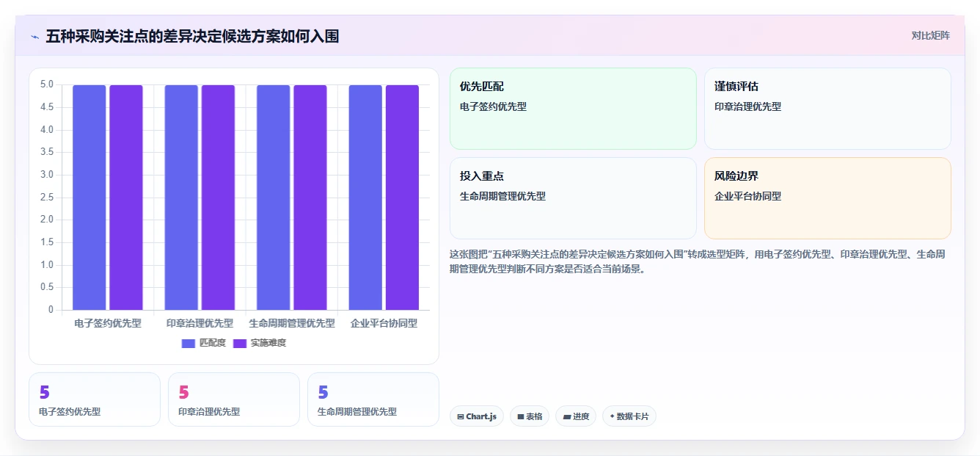Click the Chart.js tag

point(477,416)
